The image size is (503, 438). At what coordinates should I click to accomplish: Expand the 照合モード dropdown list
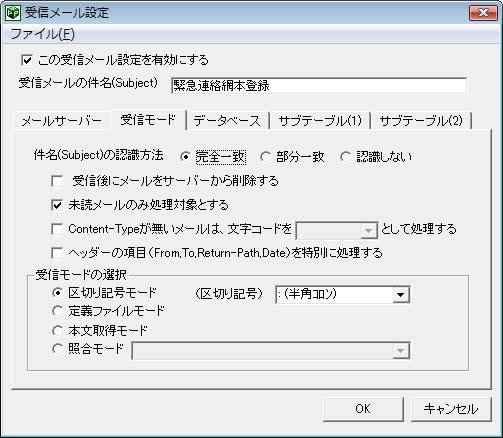[401, 351]
